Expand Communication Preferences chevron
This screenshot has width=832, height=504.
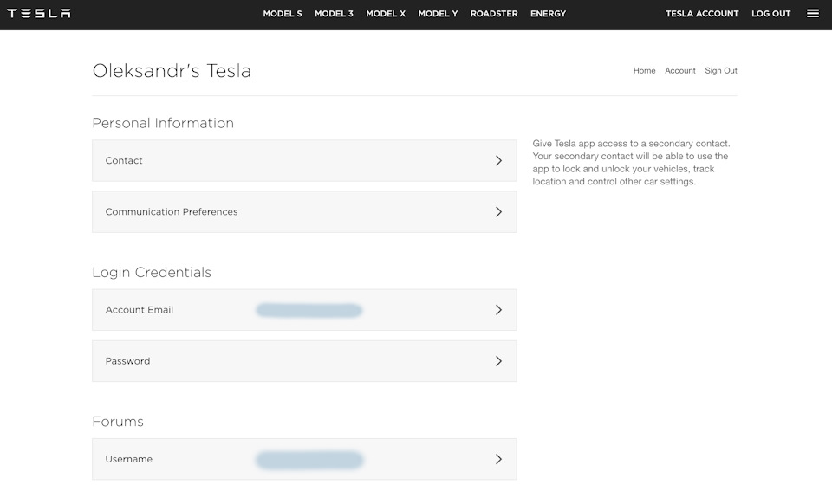click(x=498, y=212)
